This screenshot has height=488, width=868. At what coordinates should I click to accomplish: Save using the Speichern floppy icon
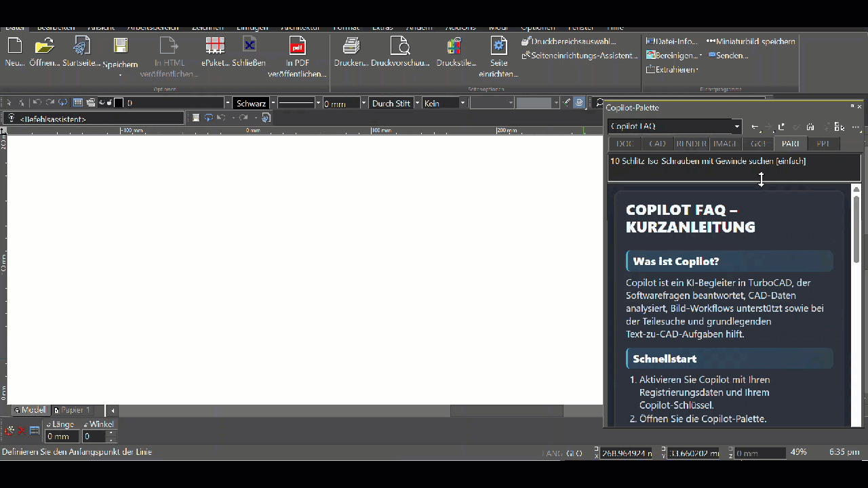coord(120,46)
